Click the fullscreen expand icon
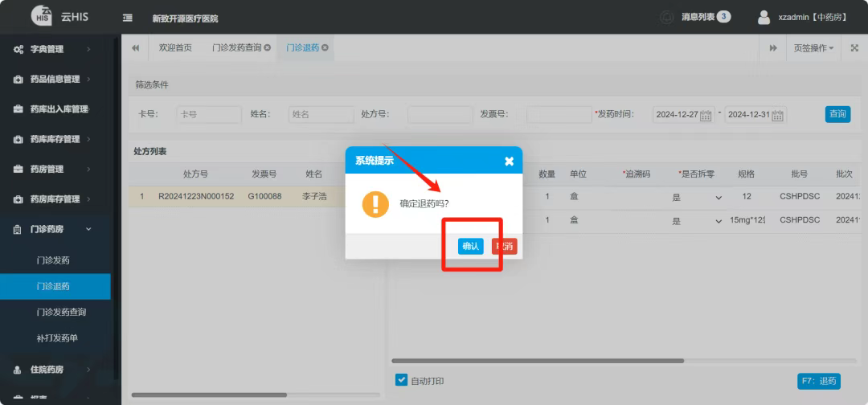Screen dimensions: 868x405 (x=854, y=48)
